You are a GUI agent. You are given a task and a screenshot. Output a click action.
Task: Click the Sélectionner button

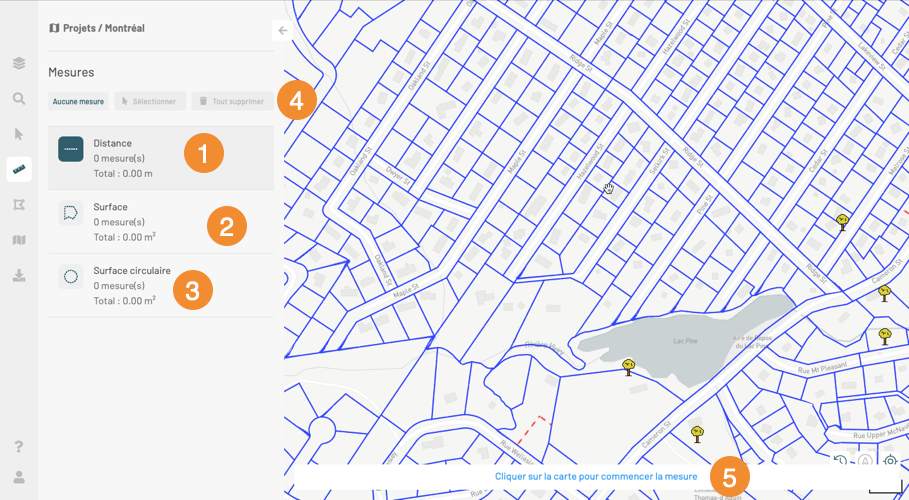pos(150,101)
